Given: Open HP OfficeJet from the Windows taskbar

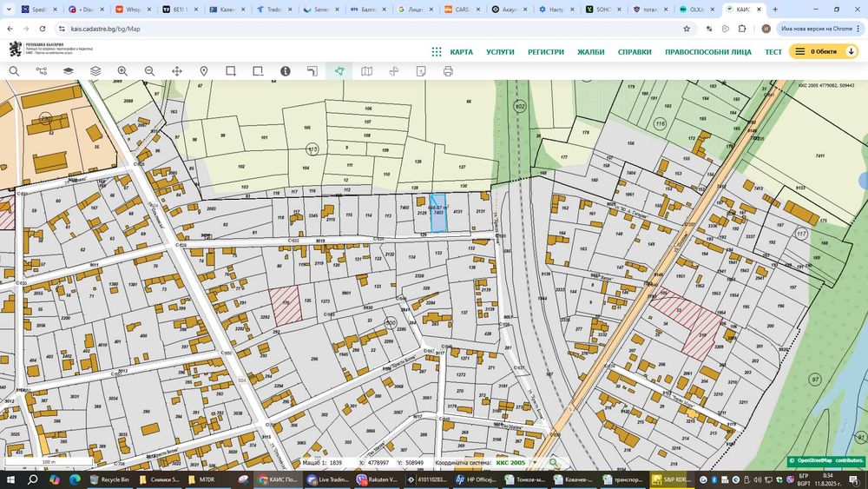Looking at the screenshot, I should pyautogui.click(x=475, y=479).
